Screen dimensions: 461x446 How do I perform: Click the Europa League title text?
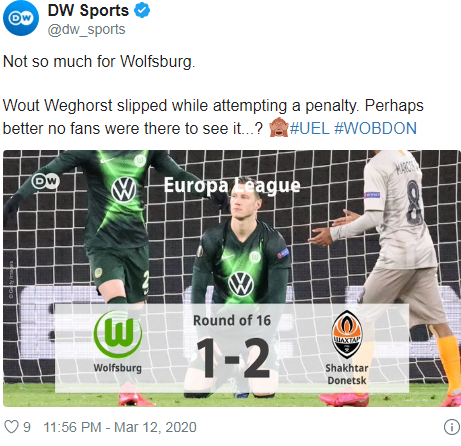point(232,185)
